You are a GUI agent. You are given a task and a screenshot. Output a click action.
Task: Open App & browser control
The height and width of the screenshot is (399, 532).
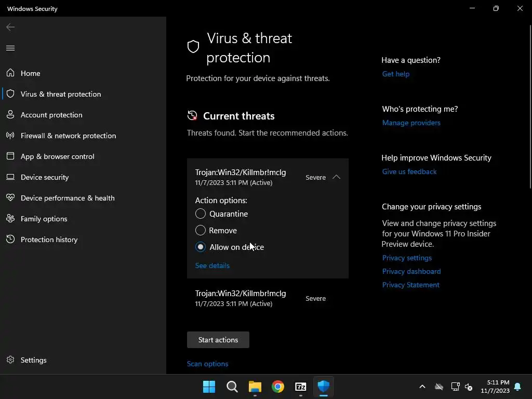(x=57, y=156)
